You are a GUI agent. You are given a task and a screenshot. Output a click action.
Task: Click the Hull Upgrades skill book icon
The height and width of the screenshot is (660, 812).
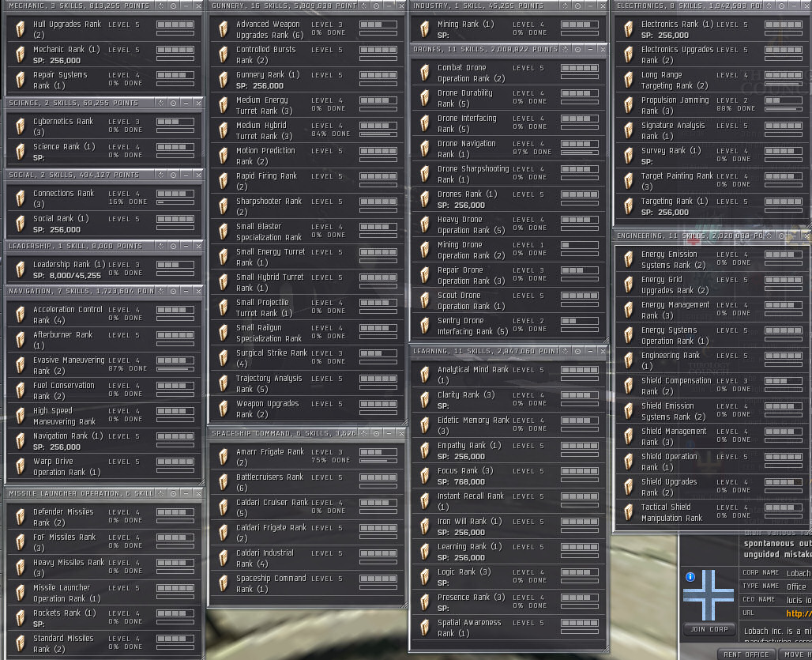21,29
